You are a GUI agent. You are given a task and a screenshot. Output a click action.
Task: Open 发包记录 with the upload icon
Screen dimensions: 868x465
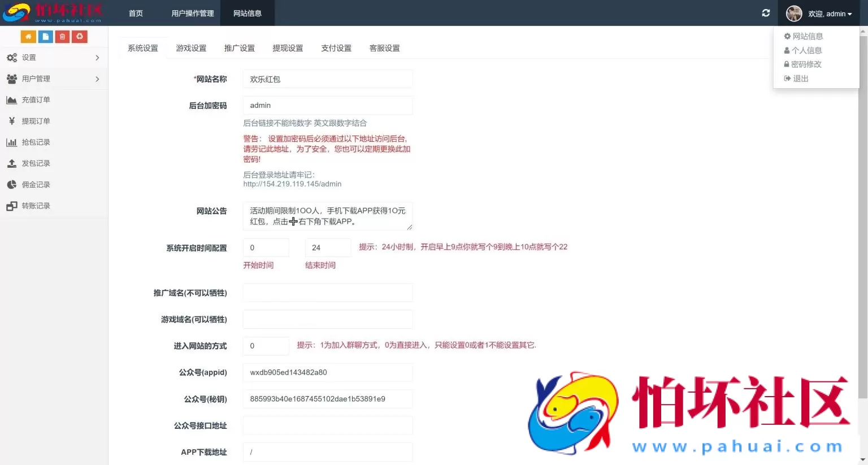(x=37, y=163)
